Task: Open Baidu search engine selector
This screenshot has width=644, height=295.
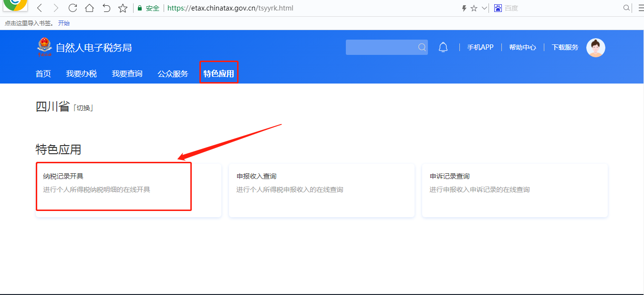Action: click(498, 8)
